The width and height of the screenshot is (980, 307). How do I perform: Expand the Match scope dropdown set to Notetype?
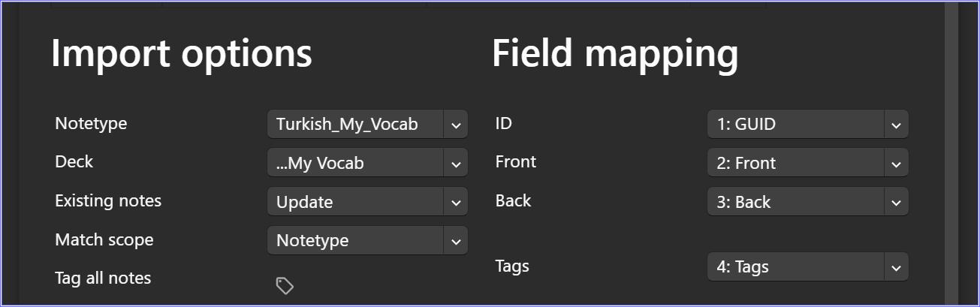[x=367, y=241]
